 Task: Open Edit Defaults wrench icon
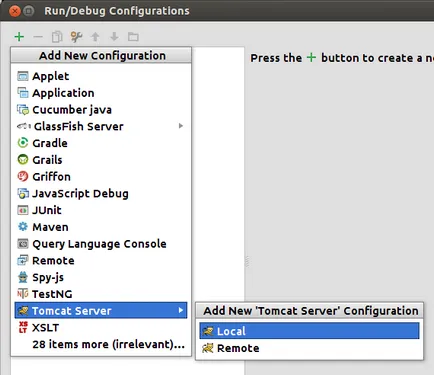[76, 37]
